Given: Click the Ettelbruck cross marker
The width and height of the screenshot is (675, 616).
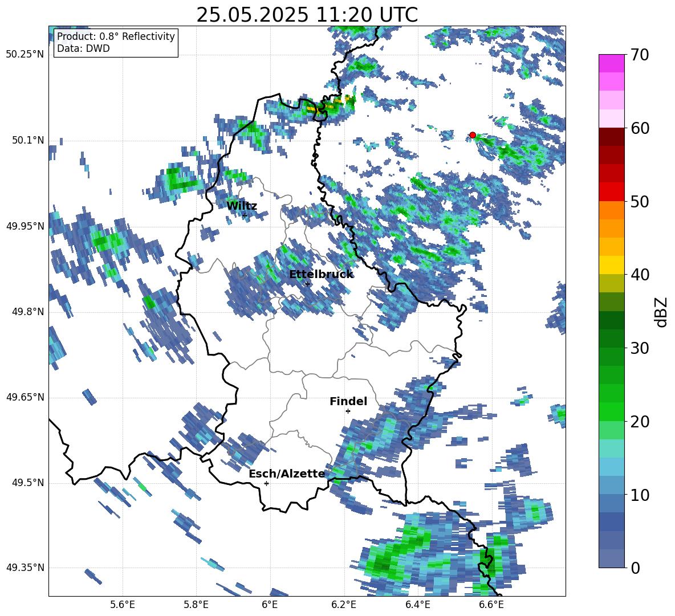Looking at the screenshot, I should (307, 284).
